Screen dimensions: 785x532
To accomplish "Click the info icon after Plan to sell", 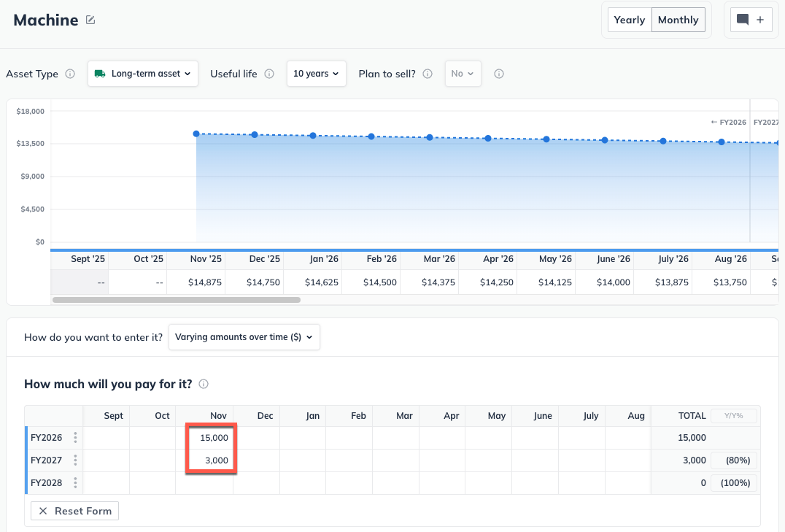I will 428,74.
